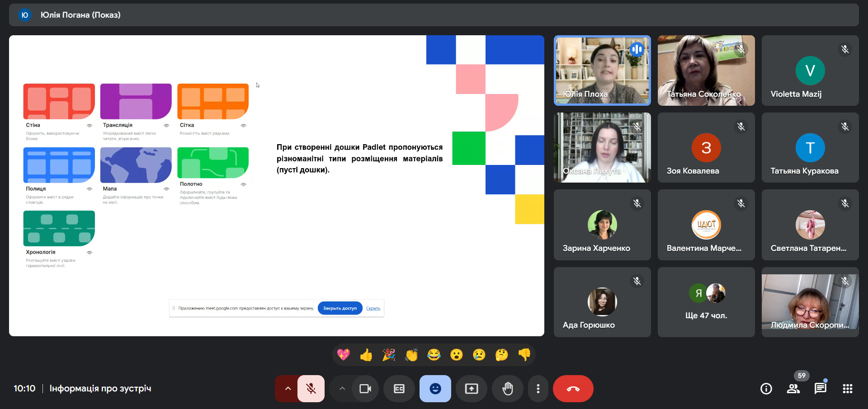Click the muted mic icon on Татьяна Куракова
The image size is (868, 409).
(845, 127)
